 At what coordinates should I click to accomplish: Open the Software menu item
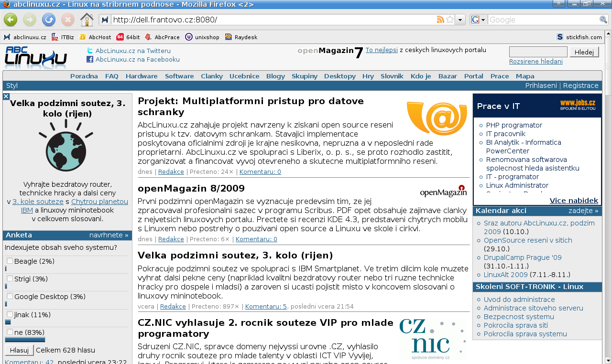tap(179, 76)
